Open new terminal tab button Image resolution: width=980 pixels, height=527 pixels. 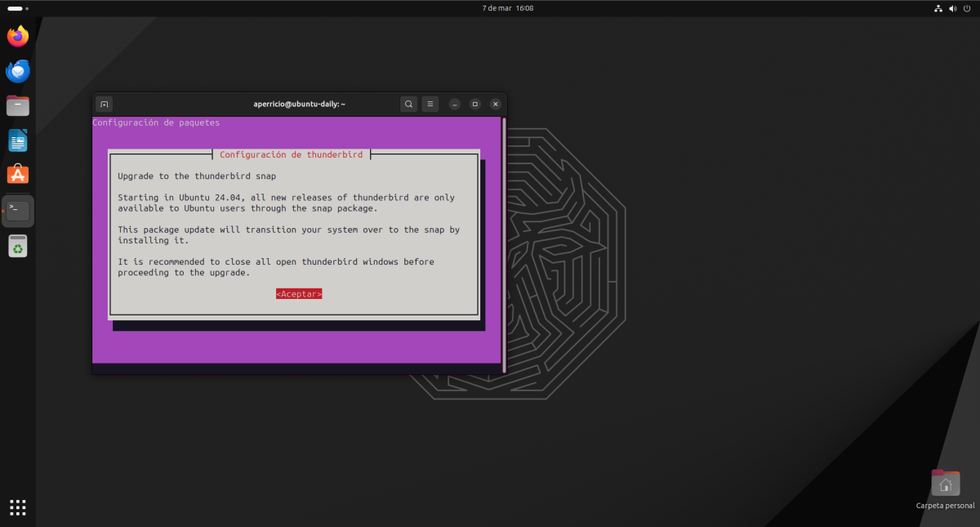104,104
